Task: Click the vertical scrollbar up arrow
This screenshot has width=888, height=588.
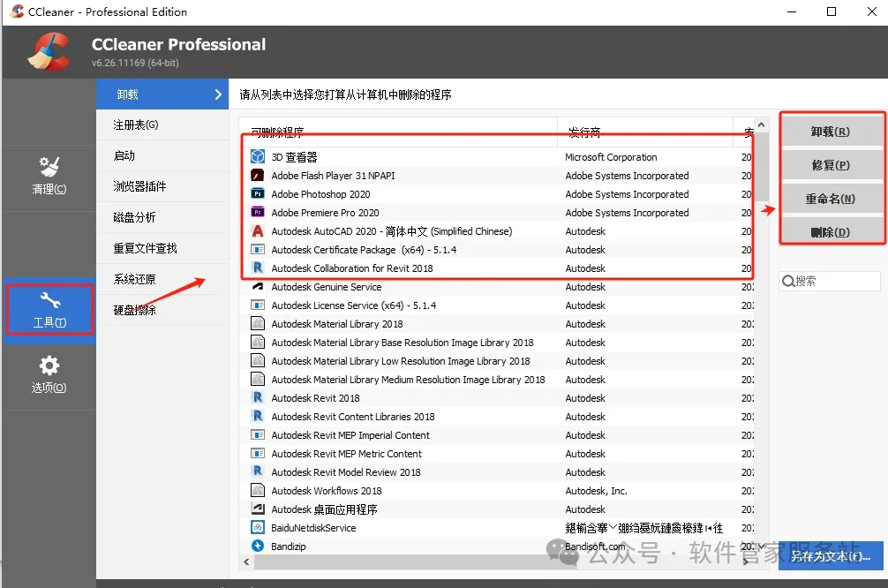Action: [762, 124]
